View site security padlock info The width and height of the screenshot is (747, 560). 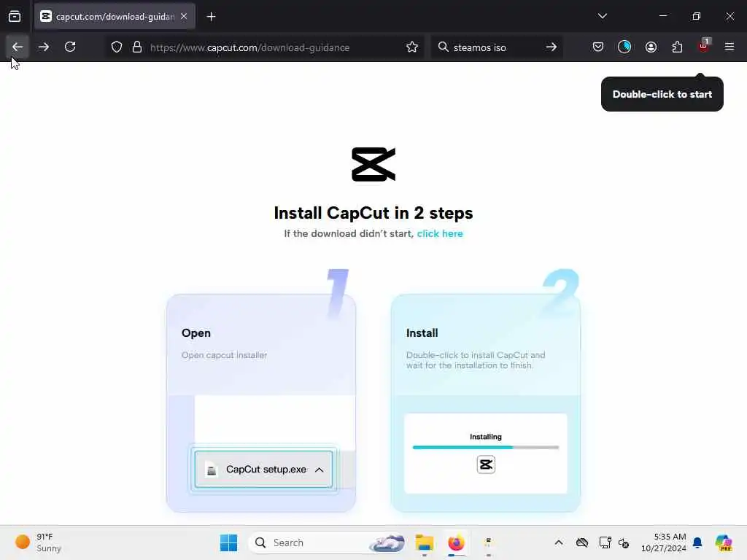click(x=137, y=47)
